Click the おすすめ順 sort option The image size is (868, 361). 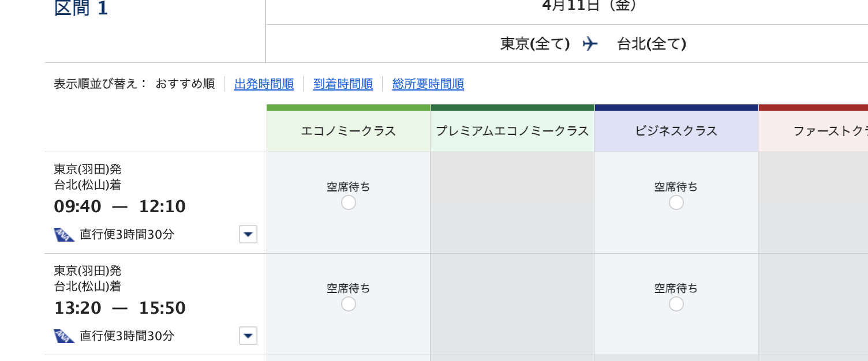pos(185,84)
